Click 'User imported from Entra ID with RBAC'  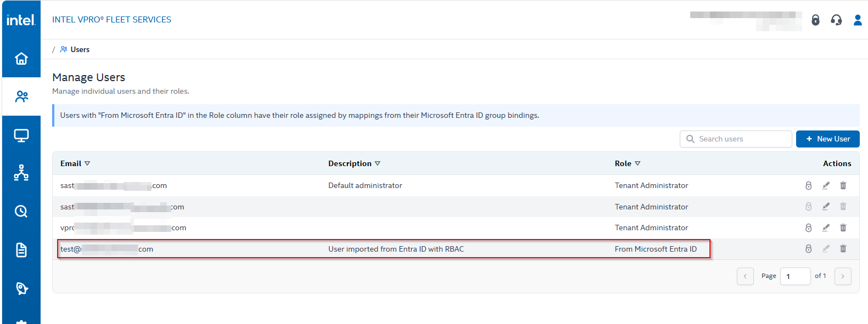pos(396,249)
